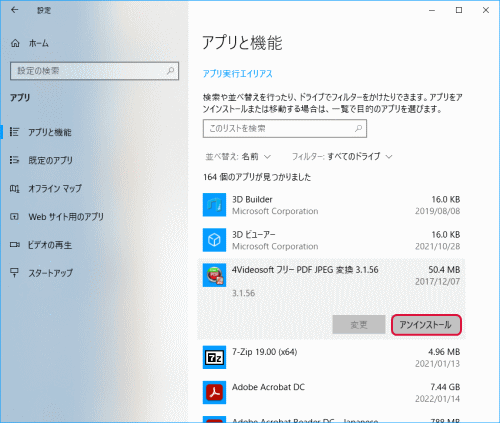Select ビデオの再生 in the sidebar

point(50,245)
